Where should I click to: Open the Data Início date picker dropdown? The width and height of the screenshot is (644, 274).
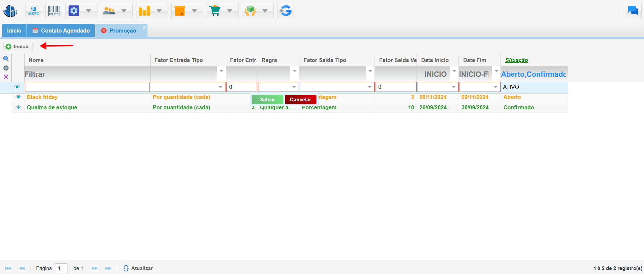(x=454, y=87)
